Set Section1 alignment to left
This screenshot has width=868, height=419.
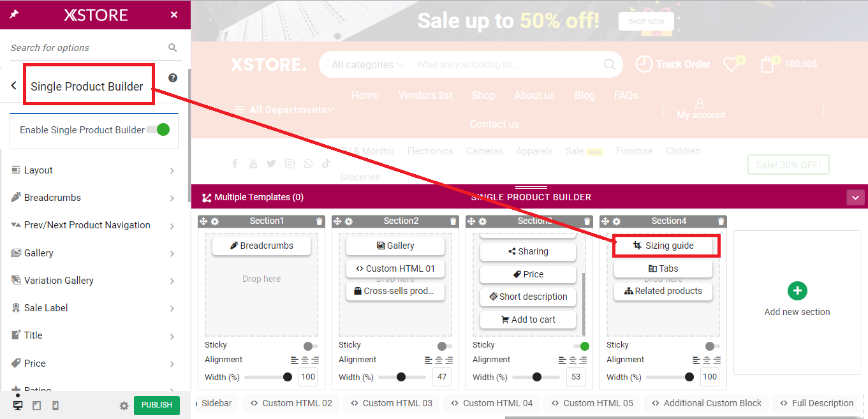tap(295, 360)
